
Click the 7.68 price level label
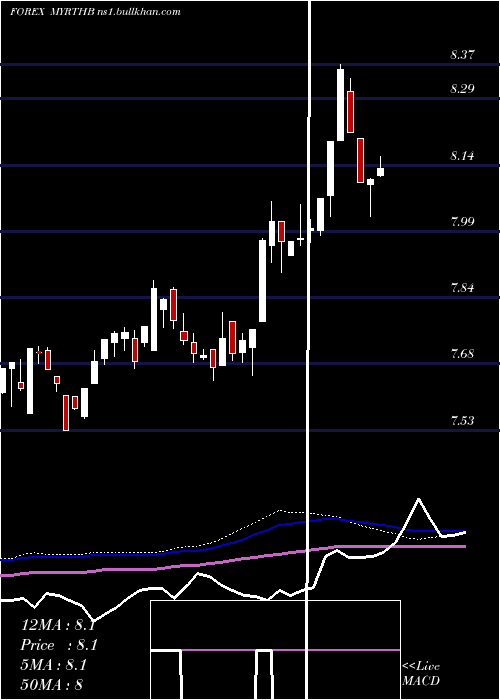pyautogui.click(x=462, y=354)
